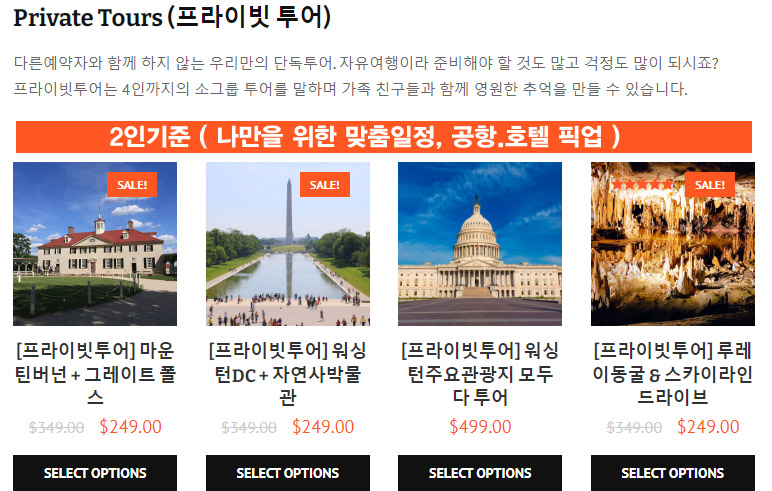The width and height of the screenshot is (772, 491).
Task: Open the Mount Vernon mansion tour thumbnail
Action: pos(95,244)
